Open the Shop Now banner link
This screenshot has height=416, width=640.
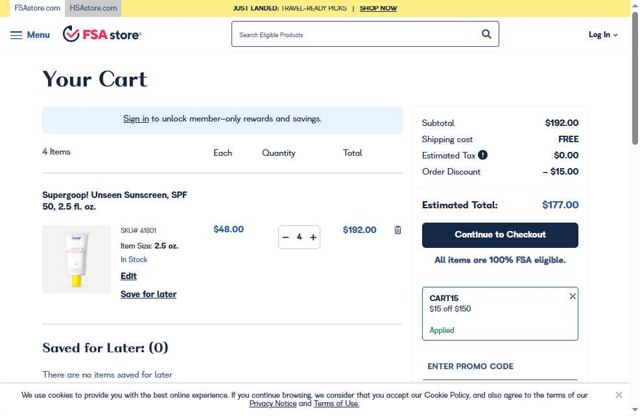click(378, 8)
